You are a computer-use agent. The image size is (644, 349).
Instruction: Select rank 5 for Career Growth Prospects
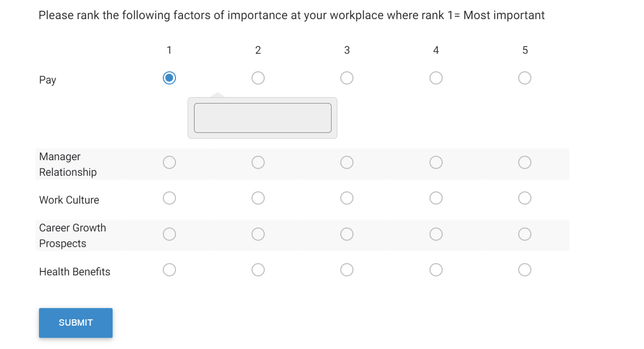(x=525, y=234)
